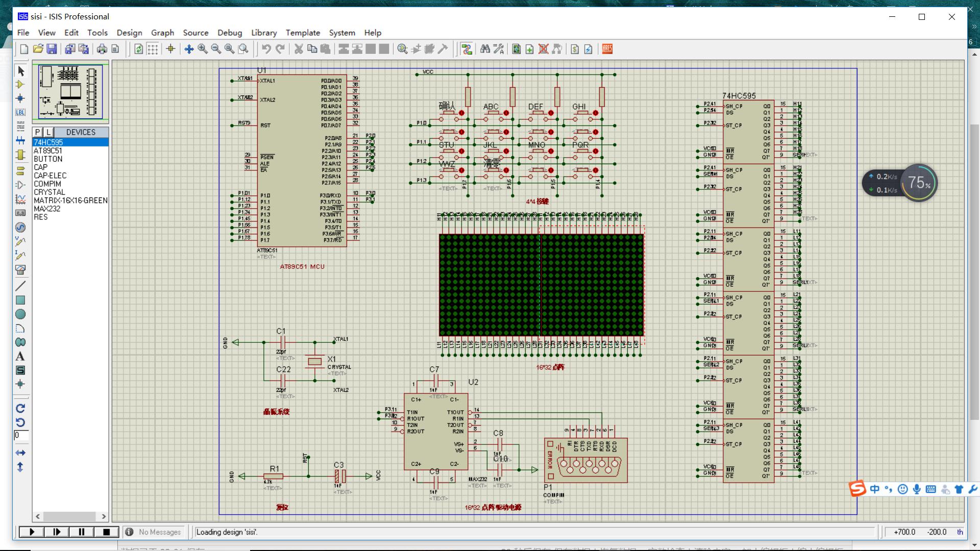Click the Netlist to ARES icon
Screen dimensions: 980x551
(x=607, y=49)
